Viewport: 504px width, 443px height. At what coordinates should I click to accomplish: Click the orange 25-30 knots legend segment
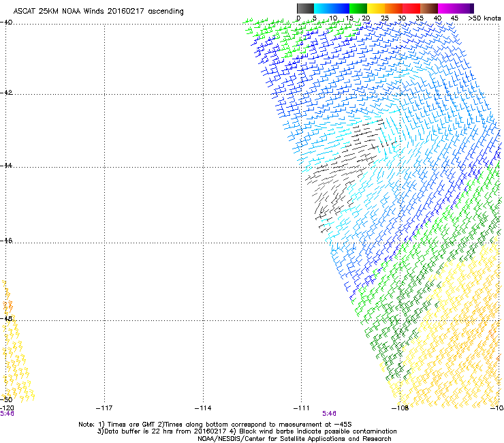pyautogui.click(x=394, y=8)
